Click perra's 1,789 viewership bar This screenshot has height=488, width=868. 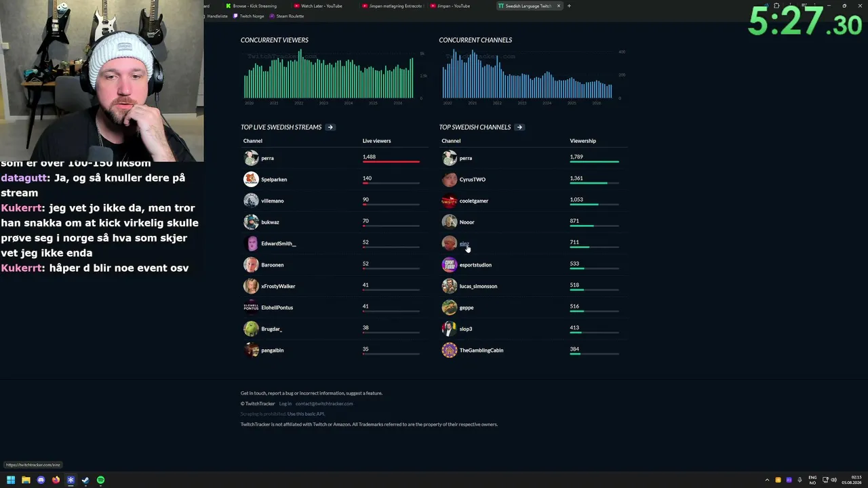coord(595,162)
